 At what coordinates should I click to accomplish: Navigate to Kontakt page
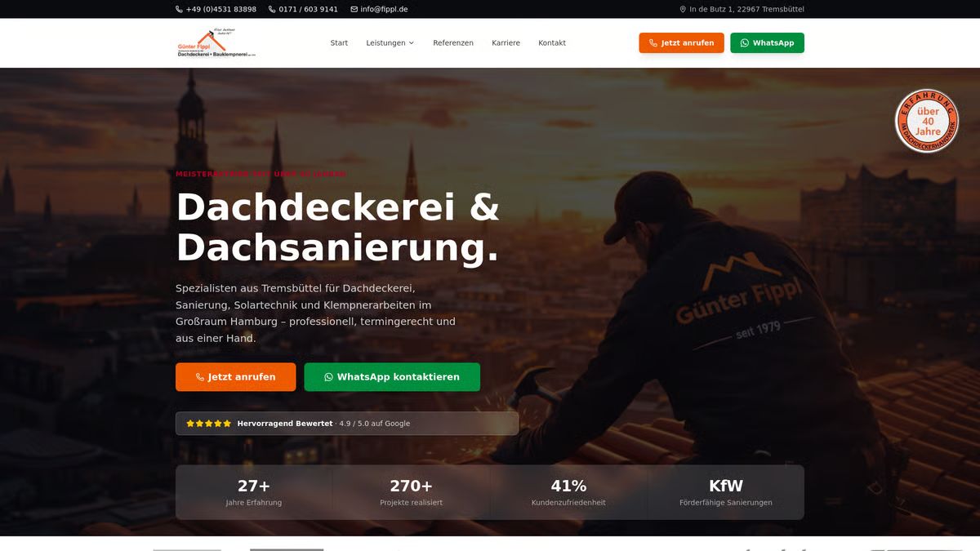552,42
